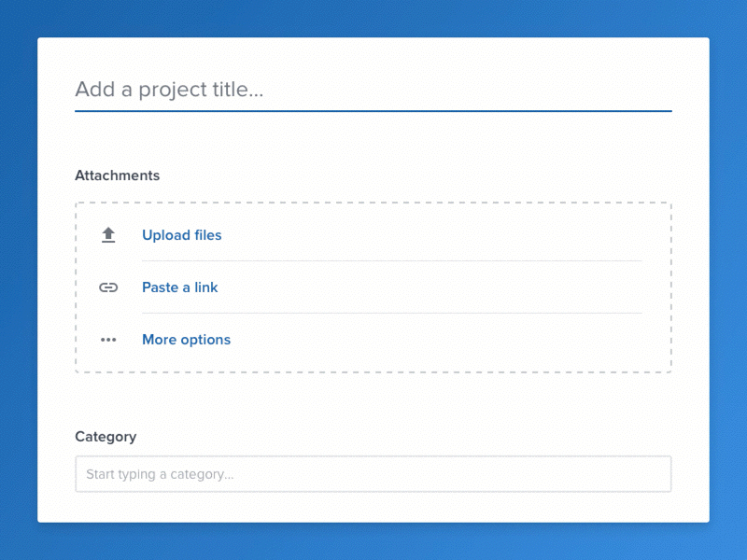Open the Upload files link
747x560 pixels.
pyautogui.click(x=181, y=235)
